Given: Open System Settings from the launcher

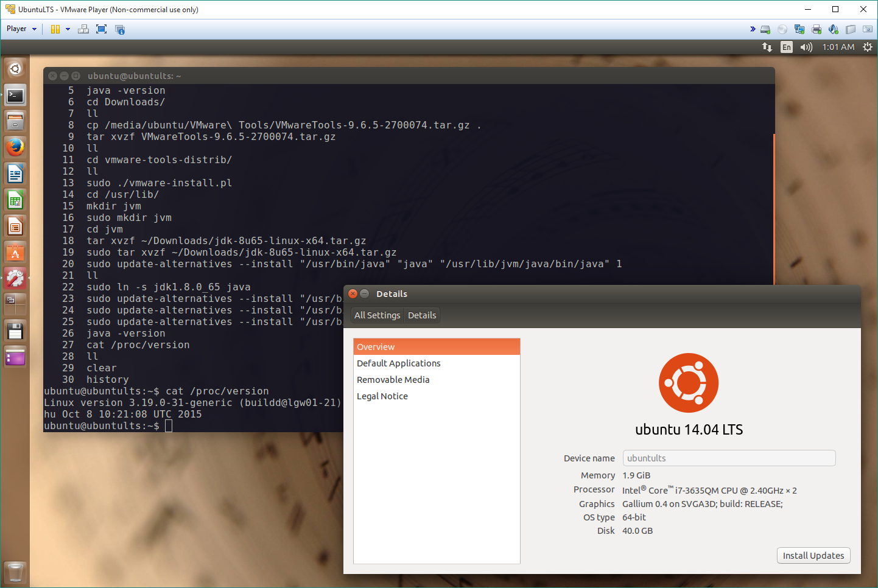Looking at the screenshot, I should (x=15, y=279).
